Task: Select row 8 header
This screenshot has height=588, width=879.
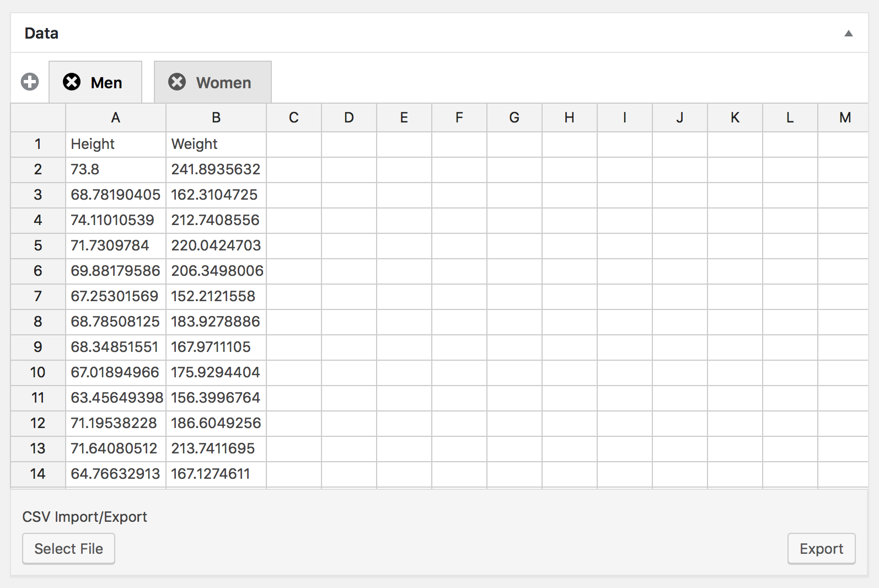Action: tap(38, 322)
